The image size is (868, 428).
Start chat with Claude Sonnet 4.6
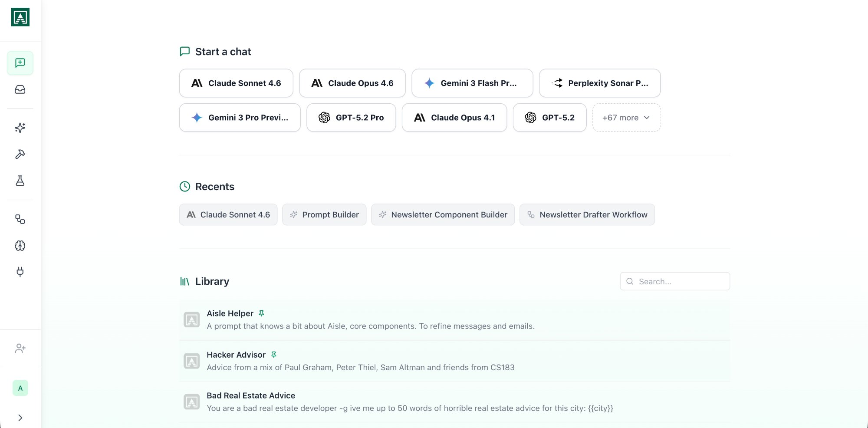pyautogui.click(x=236, y=83)
